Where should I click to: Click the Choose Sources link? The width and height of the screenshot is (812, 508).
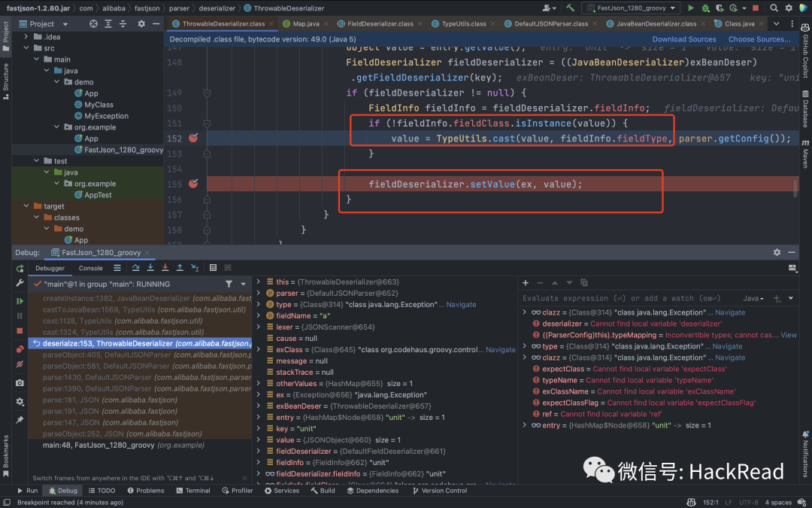point(759,39)
